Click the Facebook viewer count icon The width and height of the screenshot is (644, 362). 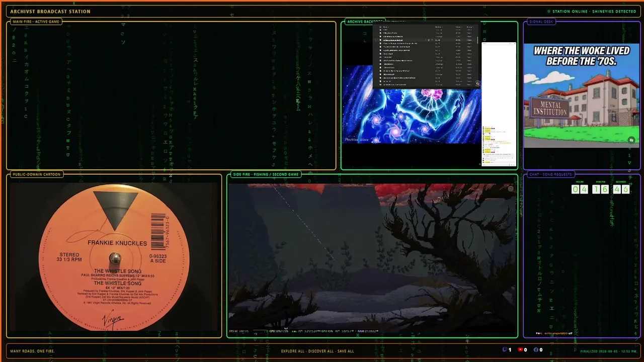coord(536,350)
